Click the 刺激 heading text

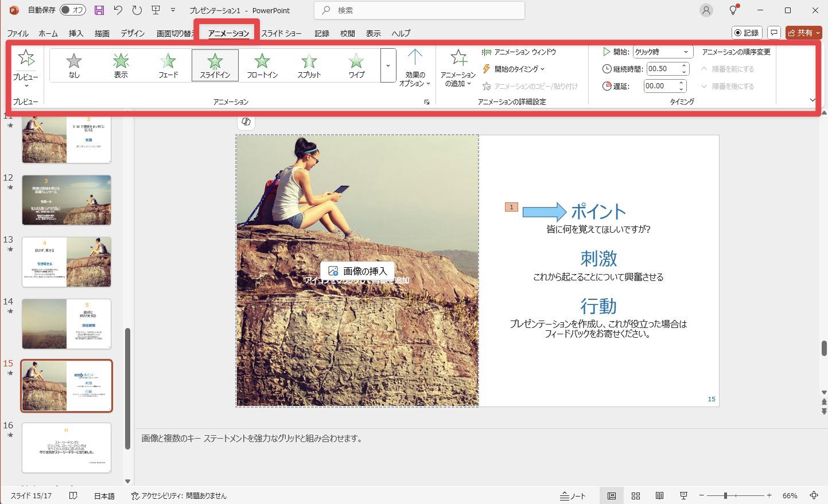(598, 259)
